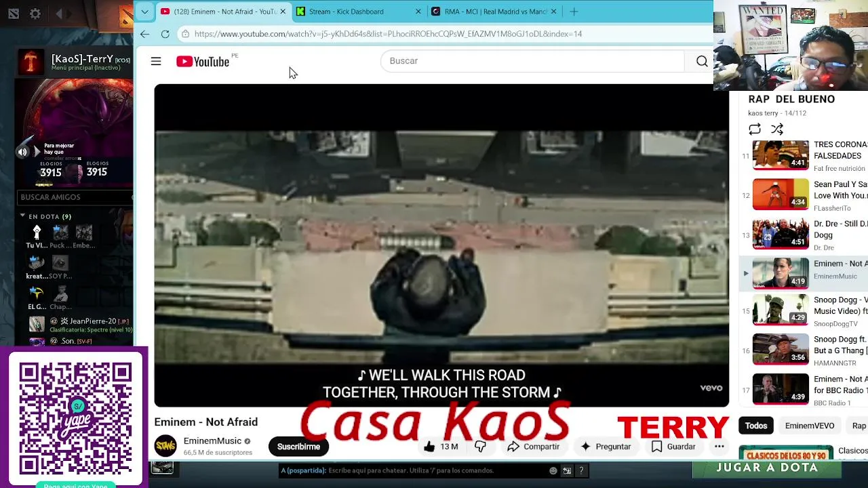Open a new browser tab with plus
The image size is (868, 488).
(x=574, y=12)
